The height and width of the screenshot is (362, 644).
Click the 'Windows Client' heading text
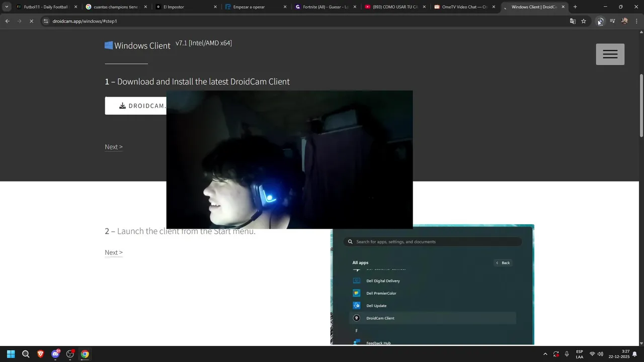[x=142, y=46]
